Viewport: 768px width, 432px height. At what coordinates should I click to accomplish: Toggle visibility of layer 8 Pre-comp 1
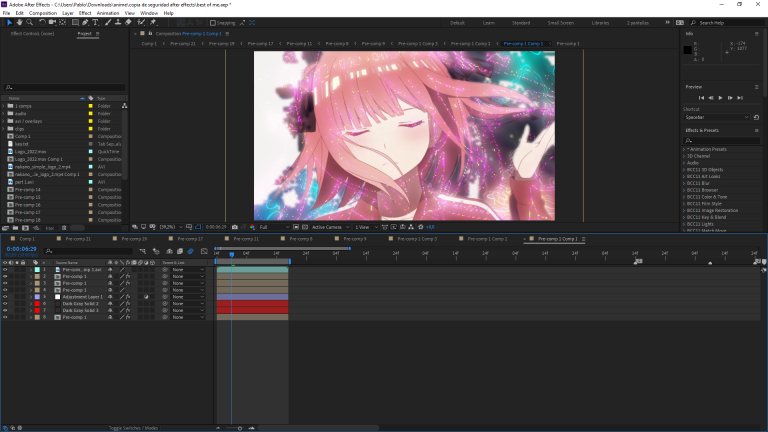pos(5,317)
